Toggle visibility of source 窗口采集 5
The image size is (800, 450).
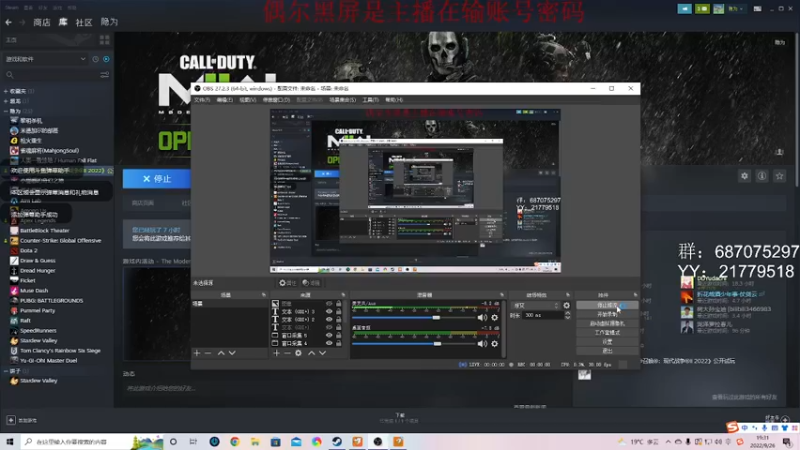pyautogui.click(x=329, y=335)
